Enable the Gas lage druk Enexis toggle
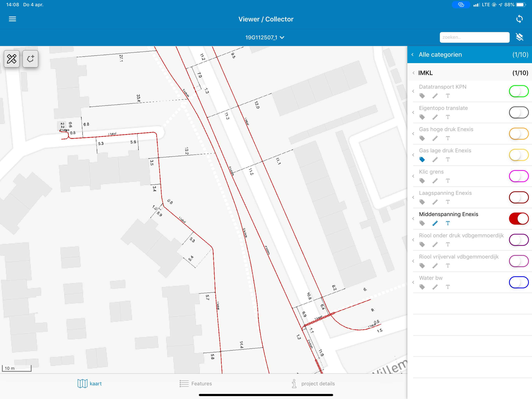Image resolution: width=532 pixels, height=399 pixels. point(519,155)
